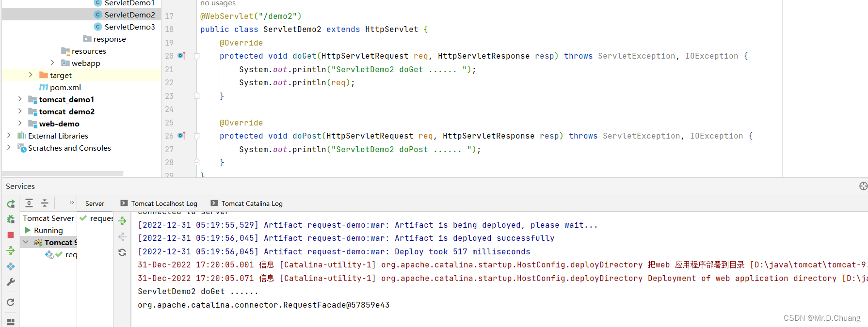Open the wrench settings icon in Services
Viewport: 868px width, 327px height.
click(x=11, y=282)
